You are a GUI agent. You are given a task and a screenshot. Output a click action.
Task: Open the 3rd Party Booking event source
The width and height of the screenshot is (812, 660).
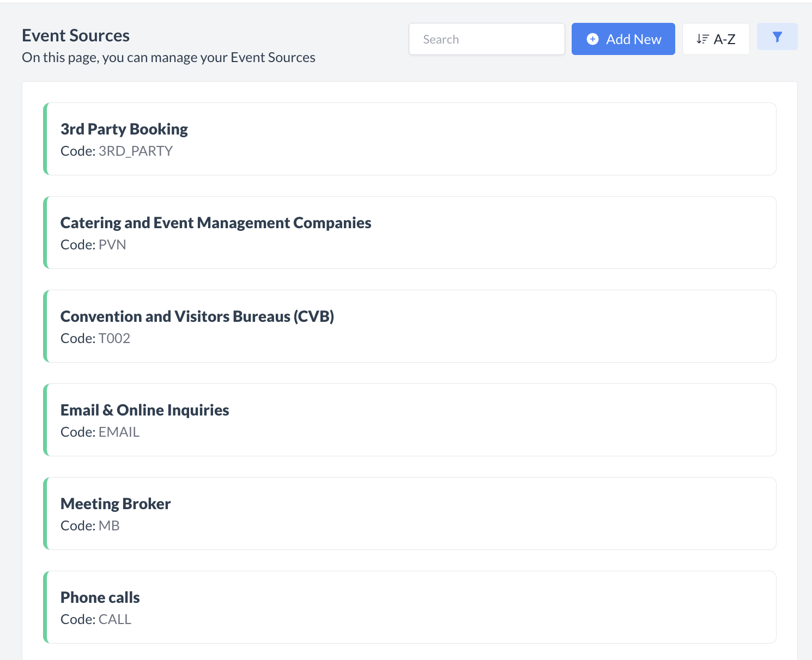124,129
